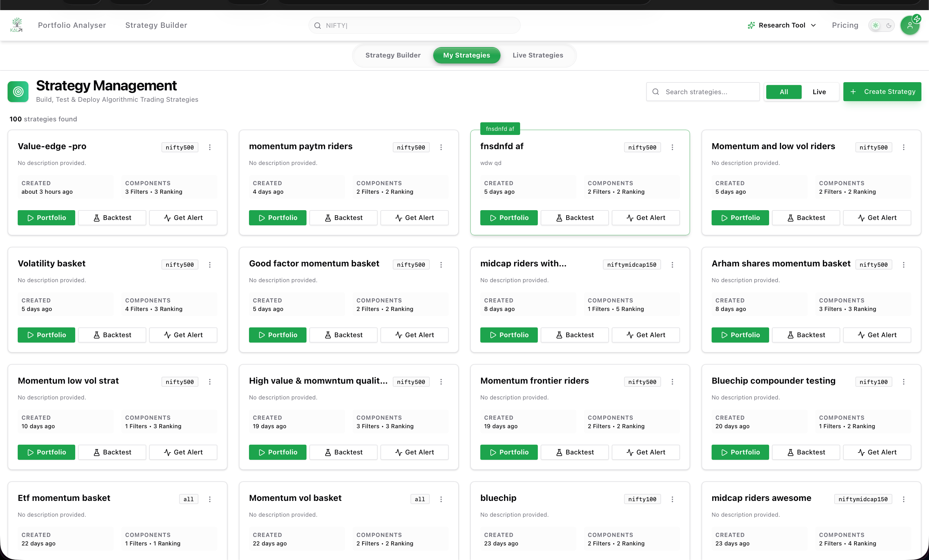Open options menu for Arham shares momentum basket
929x560 pixels.
pos(904,265)
